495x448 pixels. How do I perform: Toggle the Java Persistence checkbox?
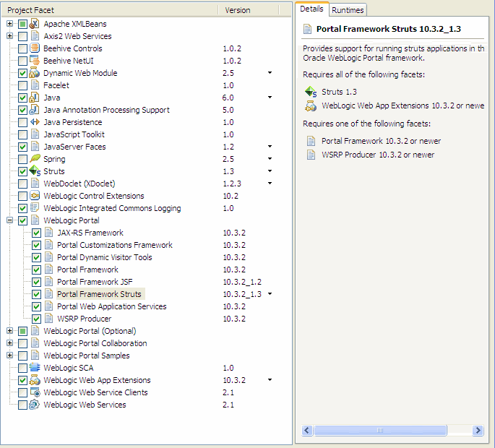[22, 123]
